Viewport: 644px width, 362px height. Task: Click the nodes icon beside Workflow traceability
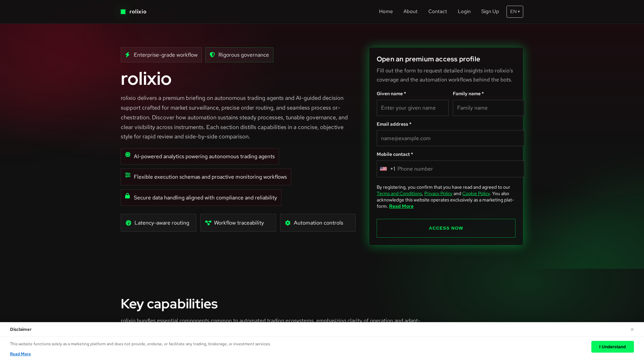pyautogui.click(x=208, y=223)
